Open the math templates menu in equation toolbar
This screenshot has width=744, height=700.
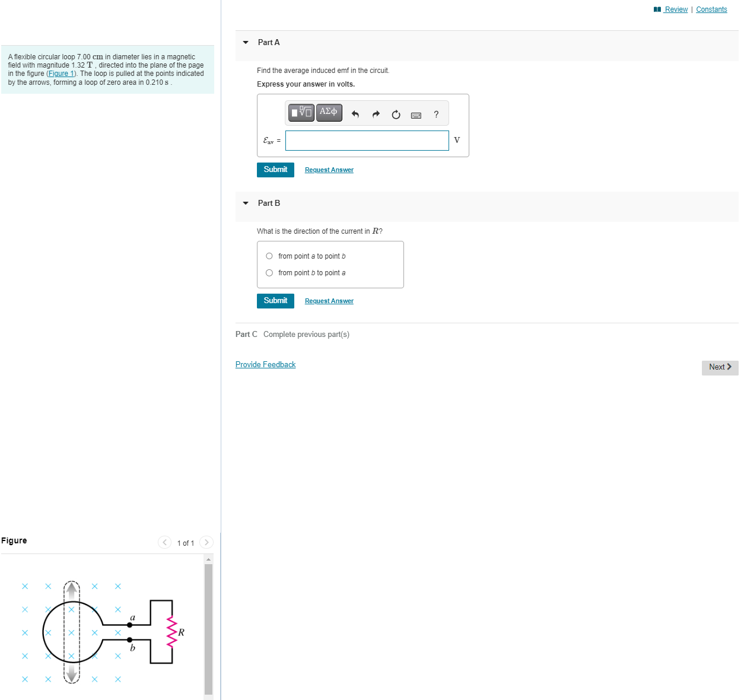point(301,112)
